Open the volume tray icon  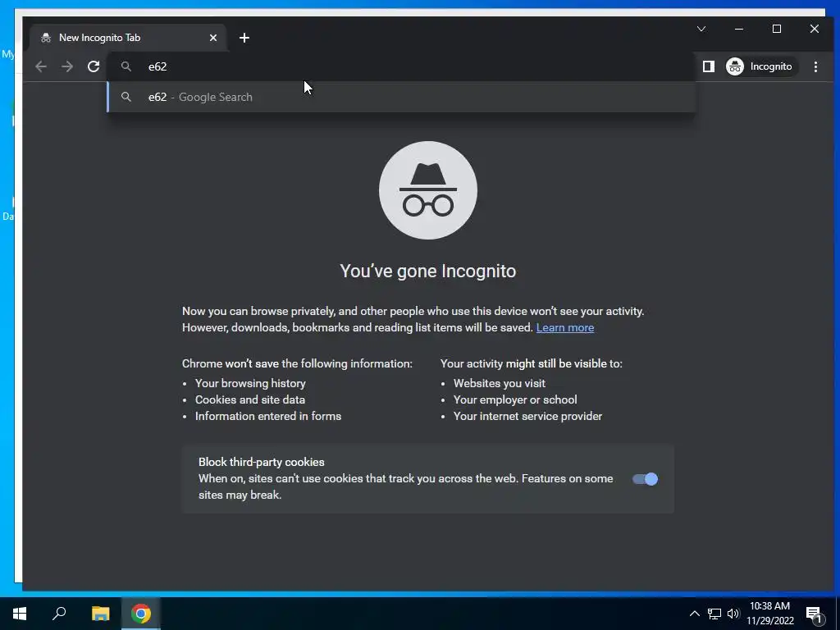tap(733, 614)
